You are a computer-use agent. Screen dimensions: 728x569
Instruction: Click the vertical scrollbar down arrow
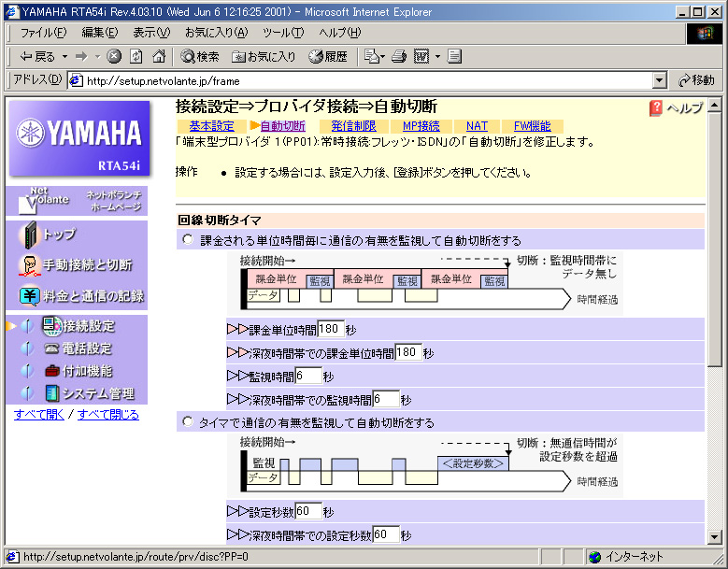click(715, 537)
